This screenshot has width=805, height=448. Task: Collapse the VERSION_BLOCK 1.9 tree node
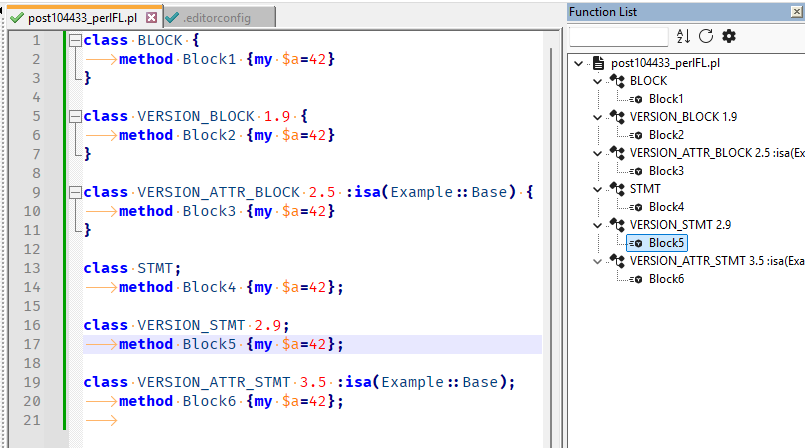pos(598,117)
